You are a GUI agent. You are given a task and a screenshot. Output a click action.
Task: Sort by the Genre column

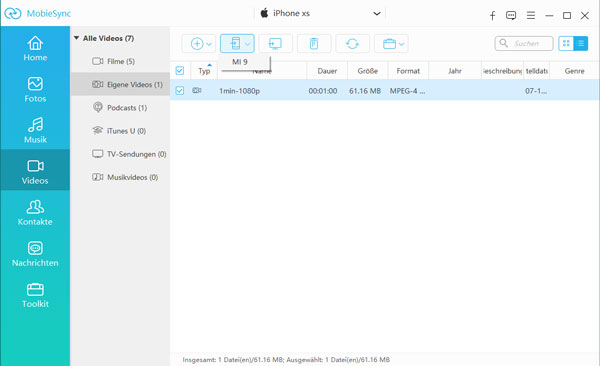click(574, 71)
